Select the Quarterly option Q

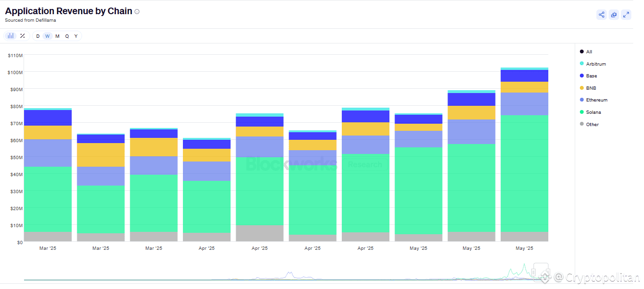coord(66,35)
